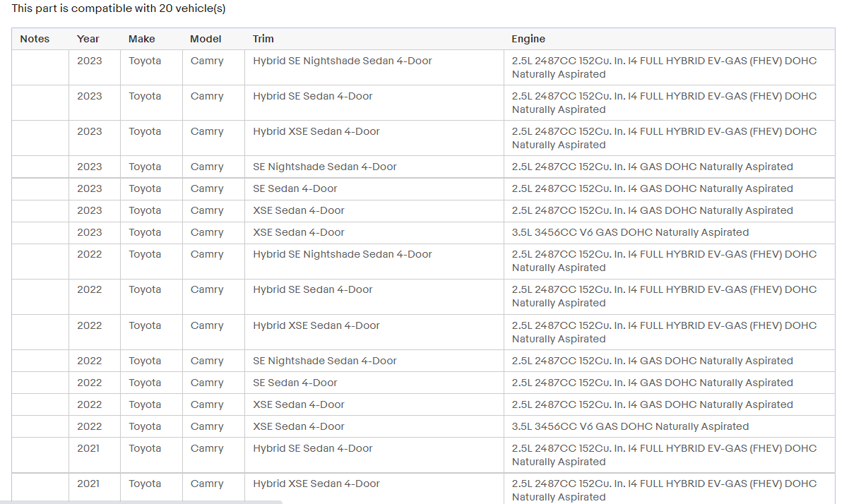This screenshot has width=849, height=504.
Task: Click the engine cell of 2022 SE Sedan row
Action: (670, 383)
